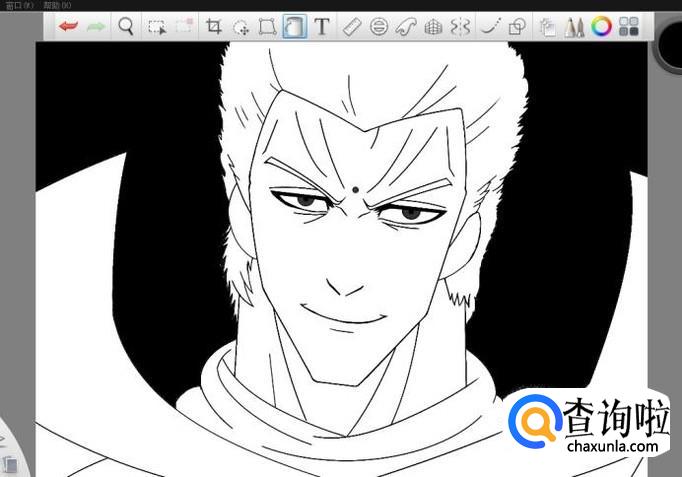
Task: Enable the Ruler guide
Action: pos(351,27)
